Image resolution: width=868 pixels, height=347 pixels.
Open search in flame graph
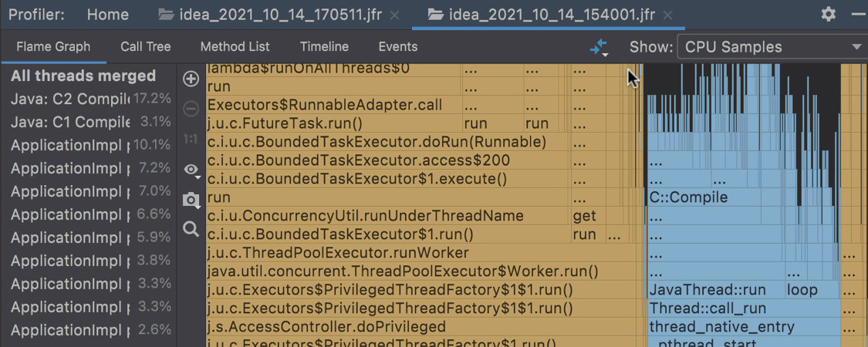click(x=191, y=229)
